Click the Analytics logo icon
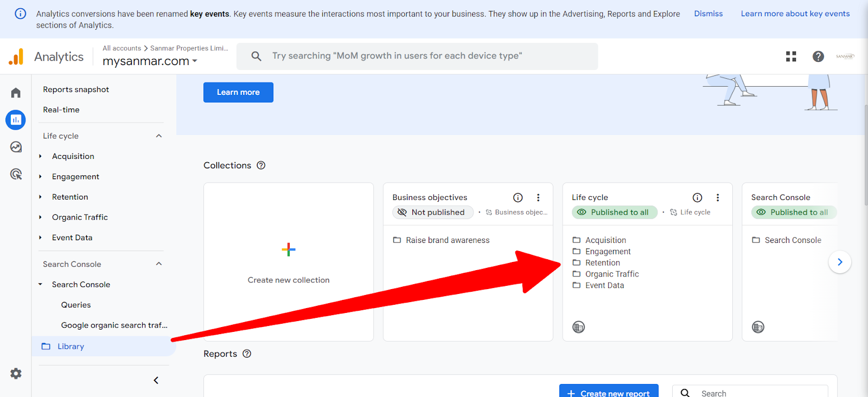 (16, 56)
